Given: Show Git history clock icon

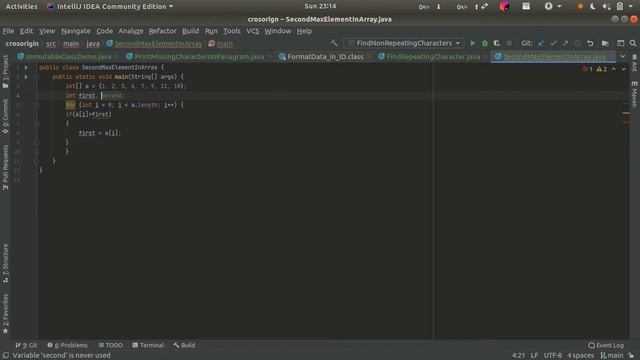Looking at the screenshot, I should click(x=577, y=43).
